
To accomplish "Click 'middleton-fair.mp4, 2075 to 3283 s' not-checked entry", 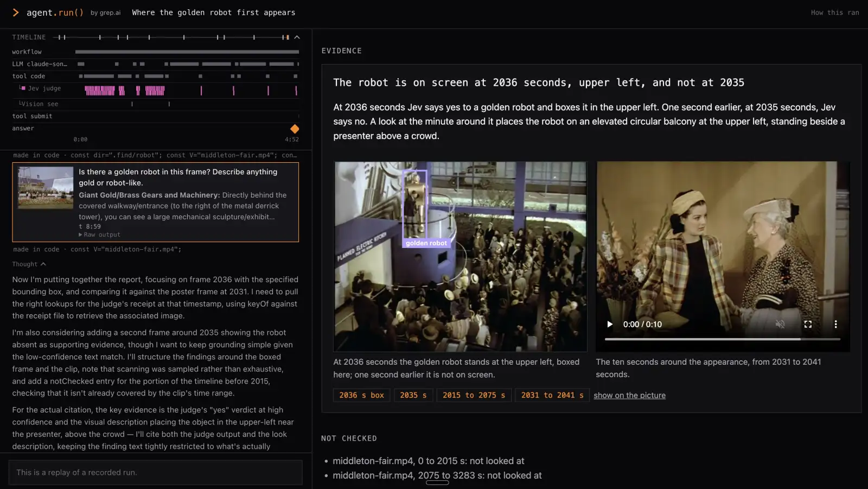I will (x=437, y=475).
